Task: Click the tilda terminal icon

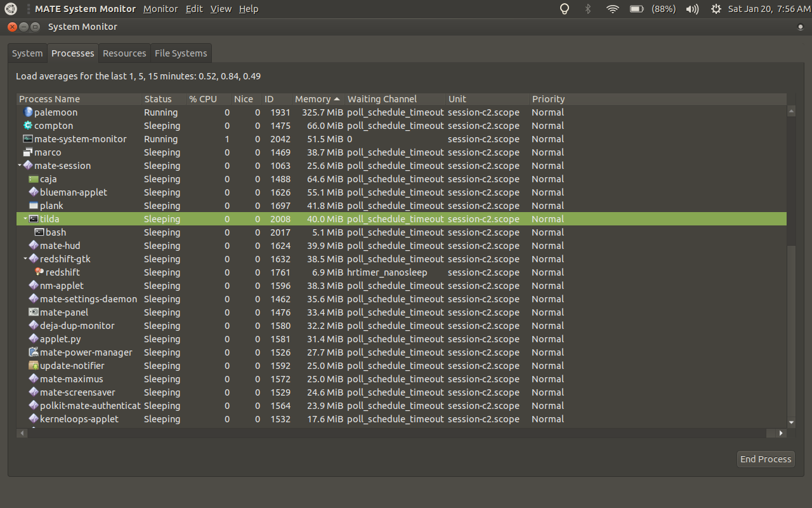Action: pos(34,219)
